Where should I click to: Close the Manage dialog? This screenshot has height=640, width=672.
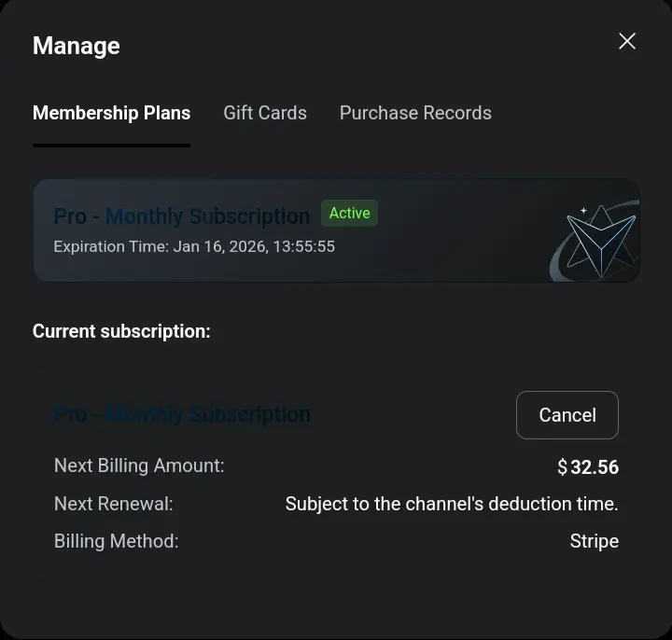tap(627, 41)
